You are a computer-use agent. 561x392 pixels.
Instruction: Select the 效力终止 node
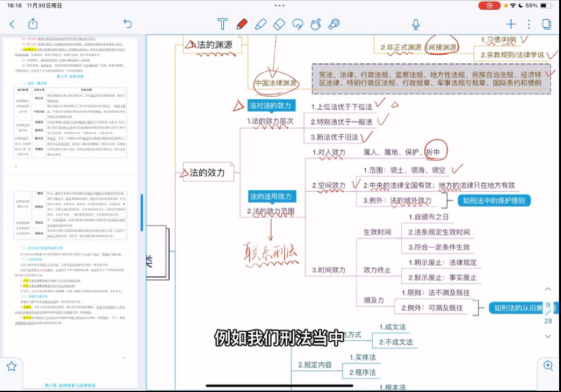pyautogui.click(x=377, y=270)
